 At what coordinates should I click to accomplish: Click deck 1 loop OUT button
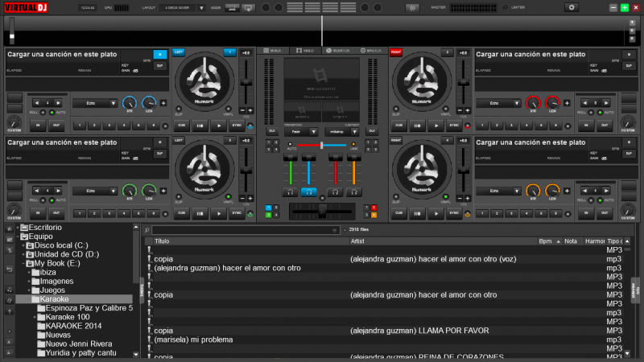(56, 125)
